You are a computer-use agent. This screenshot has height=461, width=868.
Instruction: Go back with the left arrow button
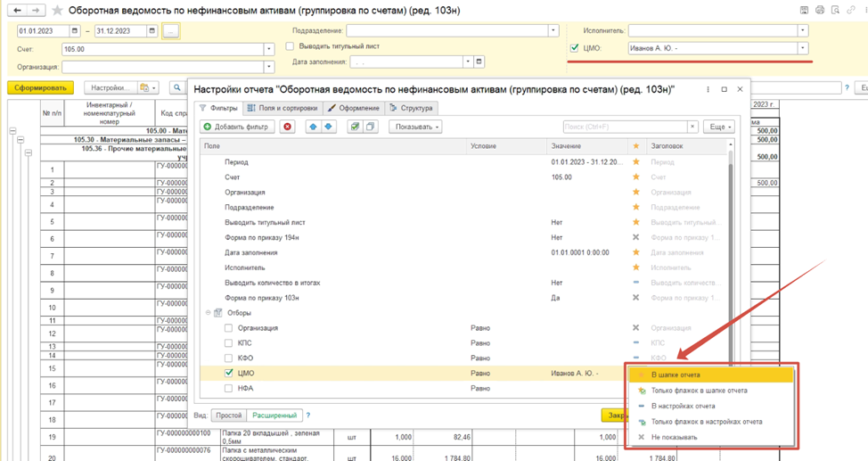pyautogui.click(x=17, y=11)
